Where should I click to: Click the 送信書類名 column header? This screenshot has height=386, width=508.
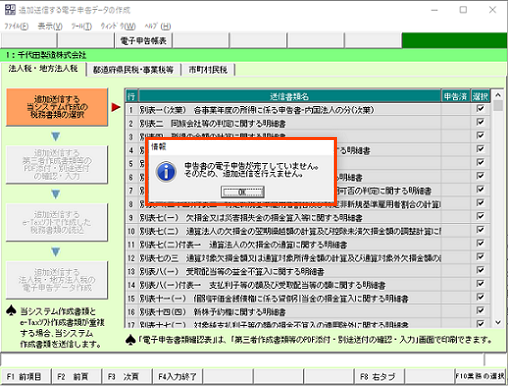click(x=289, y=96)
